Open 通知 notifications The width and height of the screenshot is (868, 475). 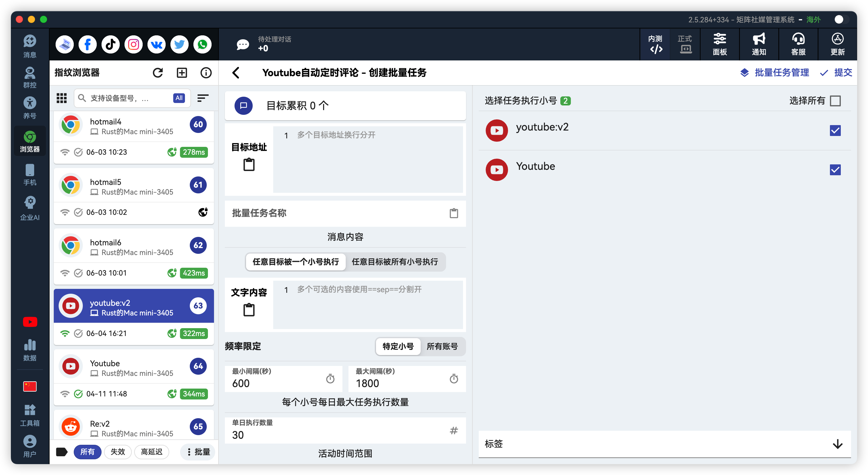tap(759, 44)
